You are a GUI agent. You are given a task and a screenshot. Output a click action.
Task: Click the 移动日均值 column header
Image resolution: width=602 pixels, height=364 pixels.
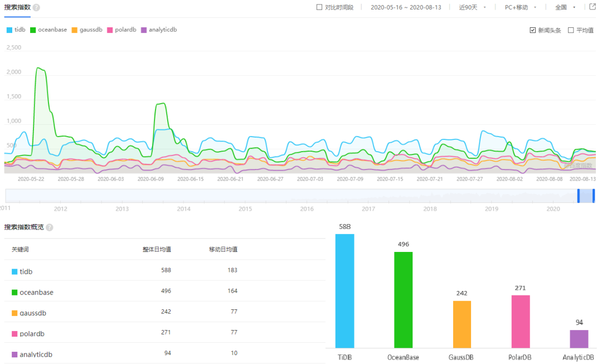click(223, 249)
